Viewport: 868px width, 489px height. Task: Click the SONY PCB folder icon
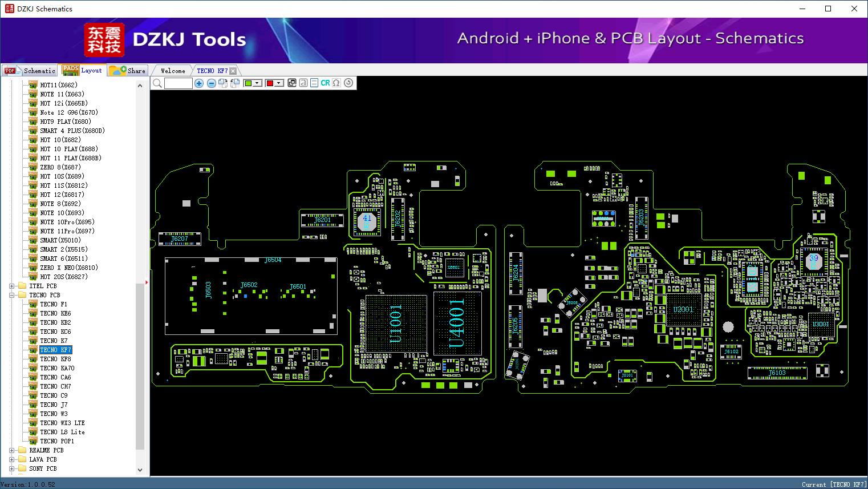pos(22,468)
